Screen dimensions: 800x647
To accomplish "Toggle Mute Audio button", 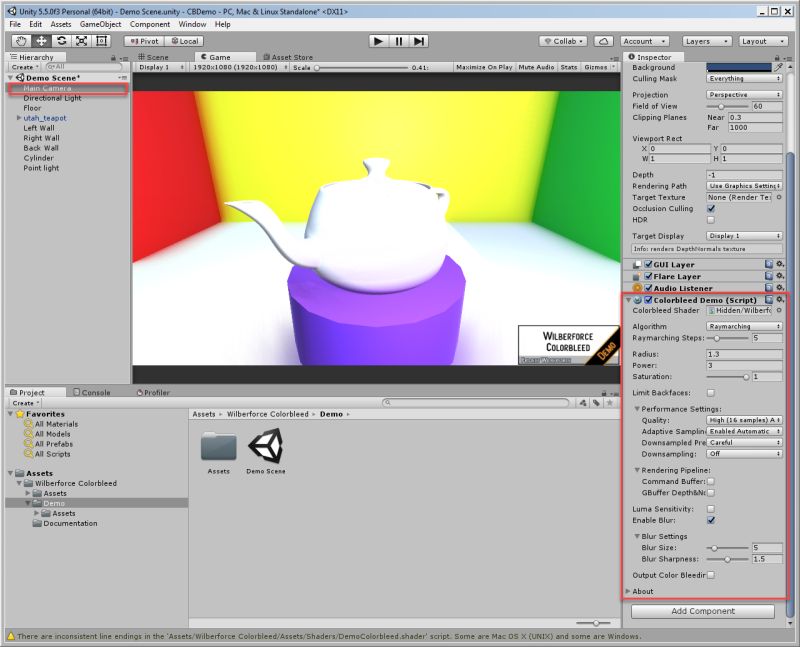I will pyautogui.click(x=536, y=67).
